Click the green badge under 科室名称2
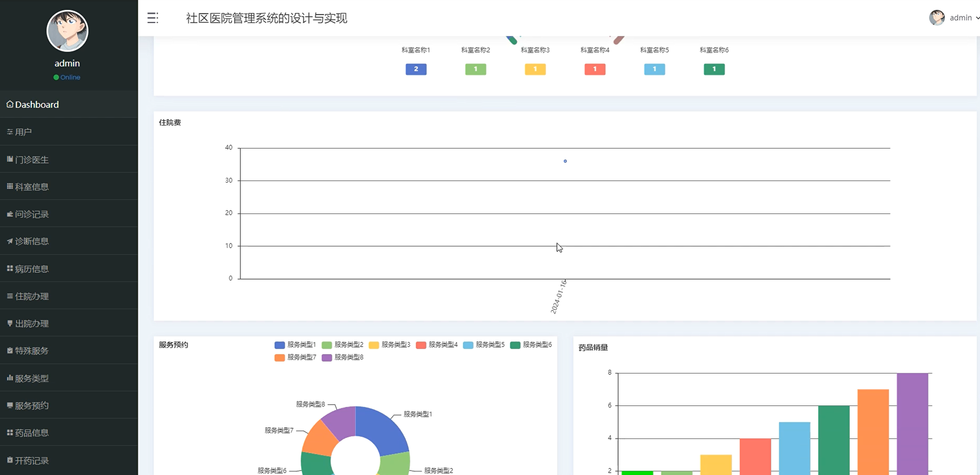 coord(476,69)
